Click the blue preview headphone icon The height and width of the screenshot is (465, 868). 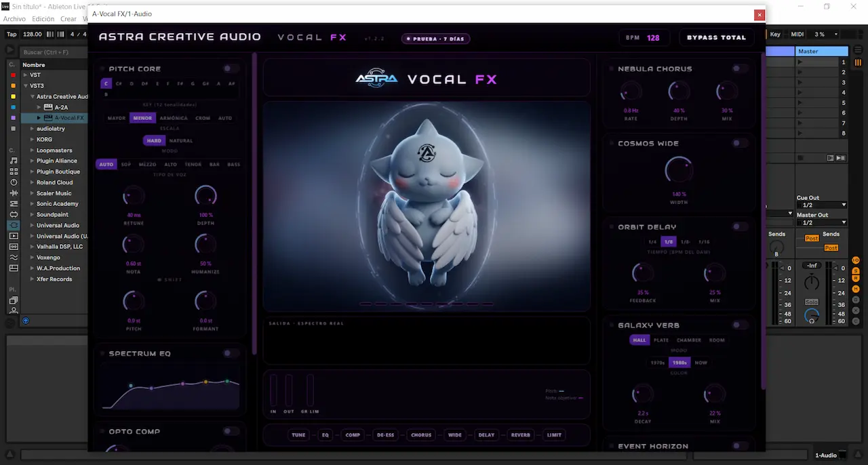click(x=26, y=321)
